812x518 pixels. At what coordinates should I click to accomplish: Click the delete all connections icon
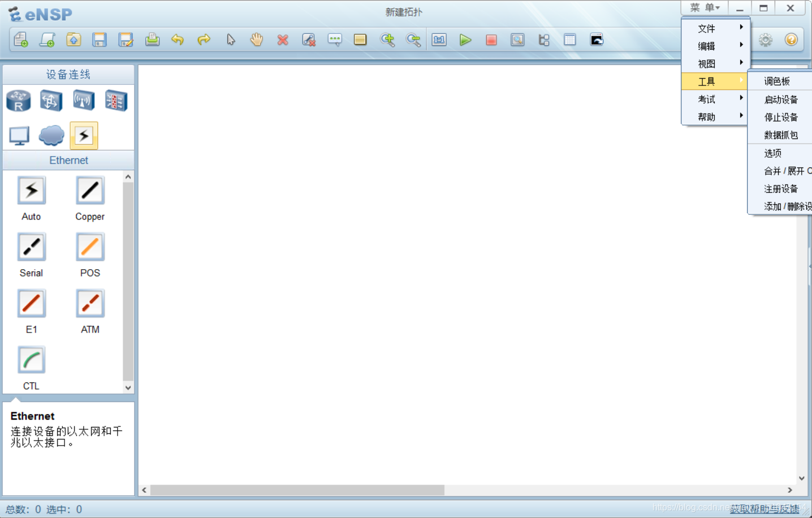[x=309, y=40]
